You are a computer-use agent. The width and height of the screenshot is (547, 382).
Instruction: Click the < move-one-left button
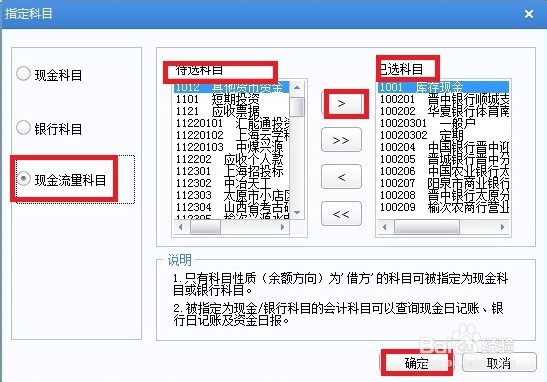pos(342,177)
